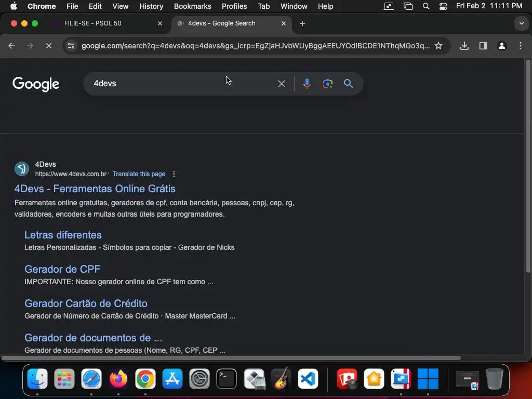This screenshot has height=399, width=532.
Task: Open Chrome profile avatar icon
Action: (501, 46)
